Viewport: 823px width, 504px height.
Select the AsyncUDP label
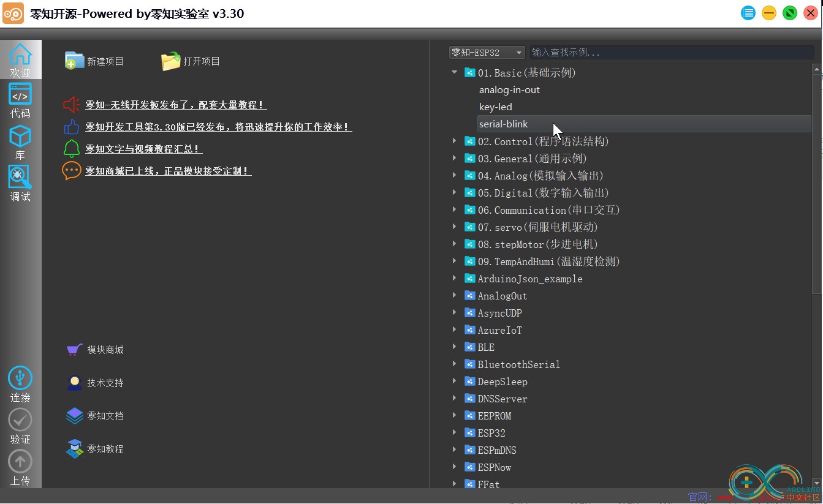pyautogui.click(x=500, y=313)
